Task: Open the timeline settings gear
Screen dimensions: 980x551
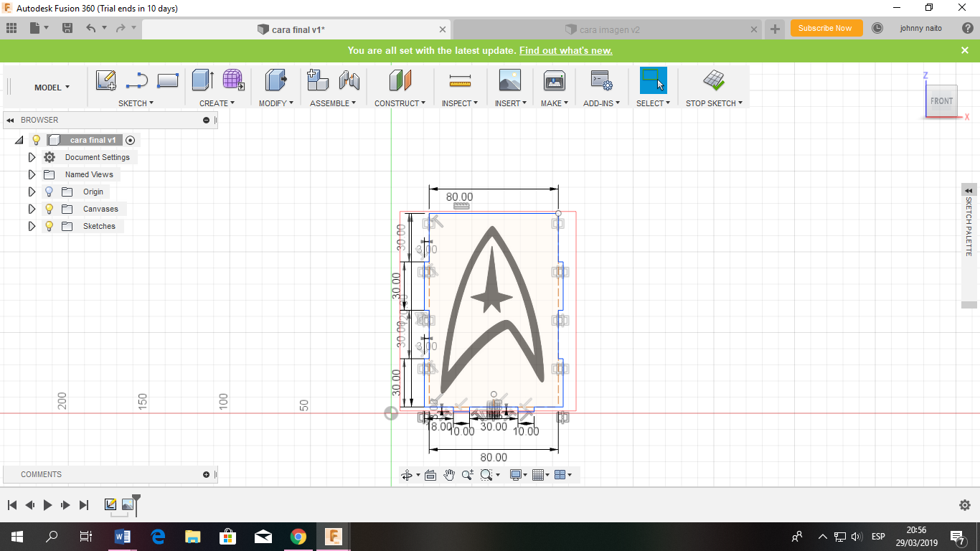Action: 965,505
